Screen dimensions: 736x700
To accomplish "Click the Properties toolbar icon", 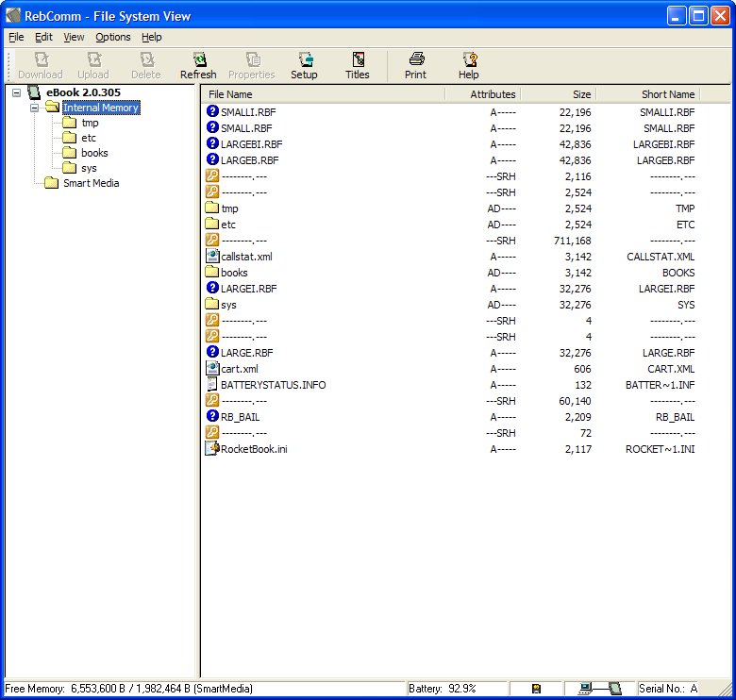I will (253, 59).
